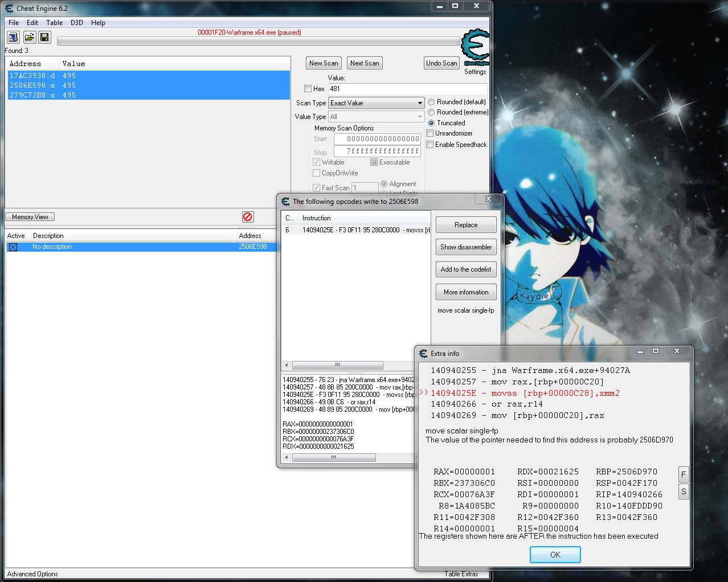The image size is (728, 582).
Task: Select the Rounded (default) radio button
Action: (431, 102)
